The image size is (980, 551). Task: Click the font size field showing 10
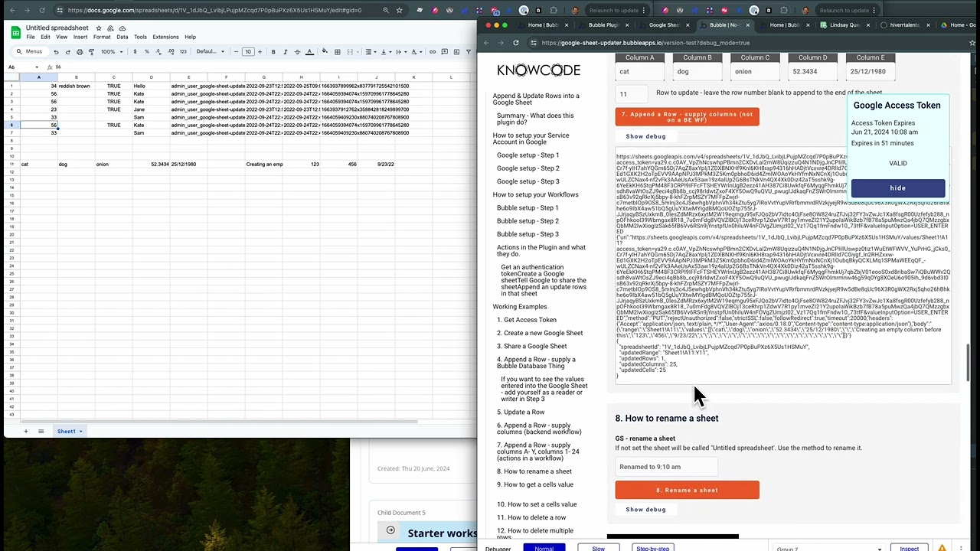point(248,52)
